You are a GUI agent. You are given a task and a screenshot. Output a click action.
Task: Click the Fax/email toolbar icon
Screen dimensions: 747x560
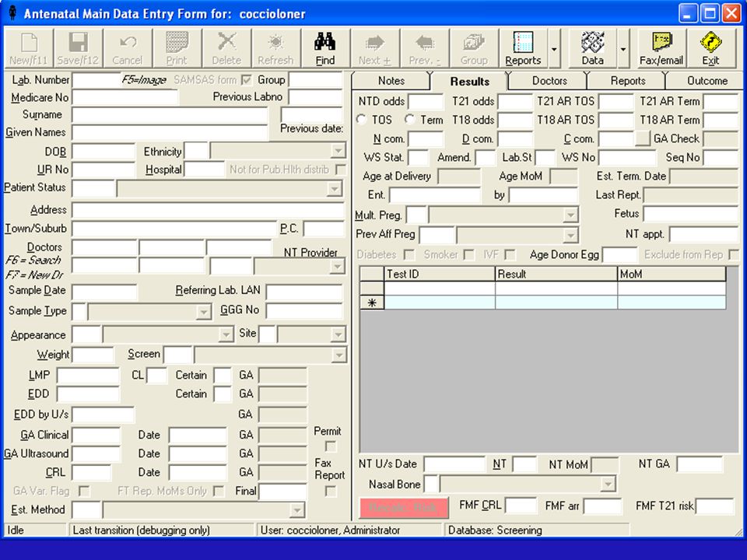[661, 48]
